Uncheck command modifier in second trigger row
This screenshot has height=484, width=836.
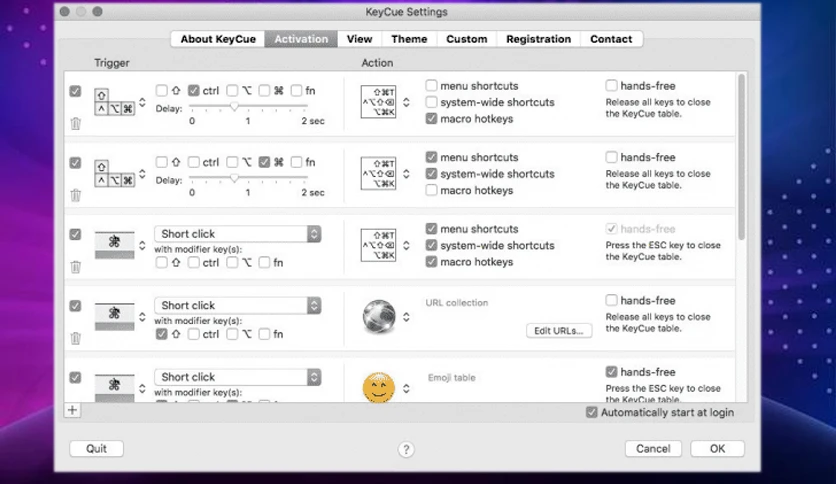coord(264,162)
